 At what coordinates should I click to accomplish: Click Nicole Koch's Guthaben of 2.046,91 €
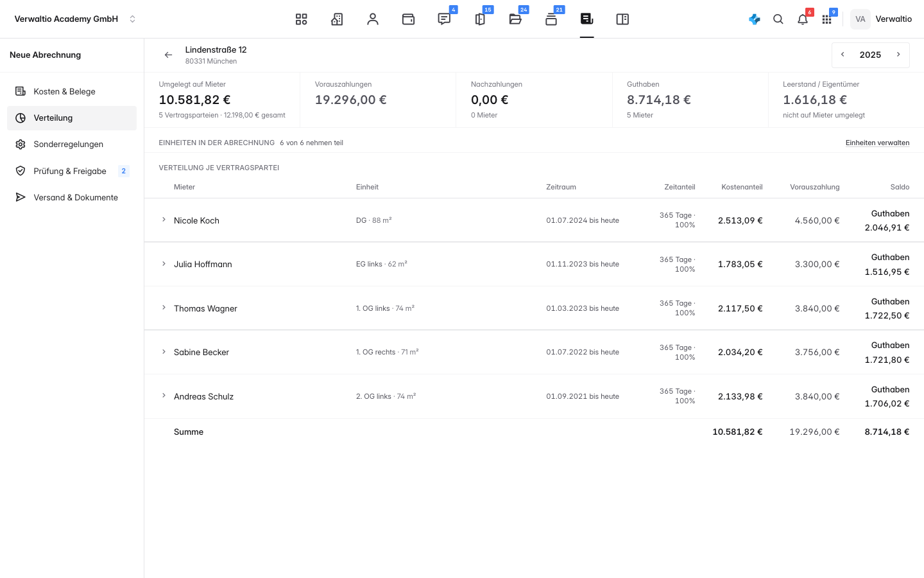887,227
